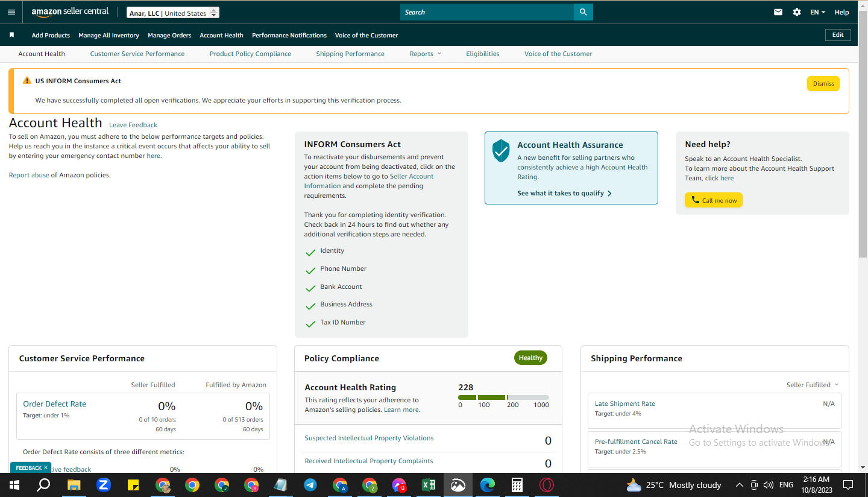This screenshot has width=868, height=497.
Task: Open Performance Notifications
Action: click(x=289, y=35)
